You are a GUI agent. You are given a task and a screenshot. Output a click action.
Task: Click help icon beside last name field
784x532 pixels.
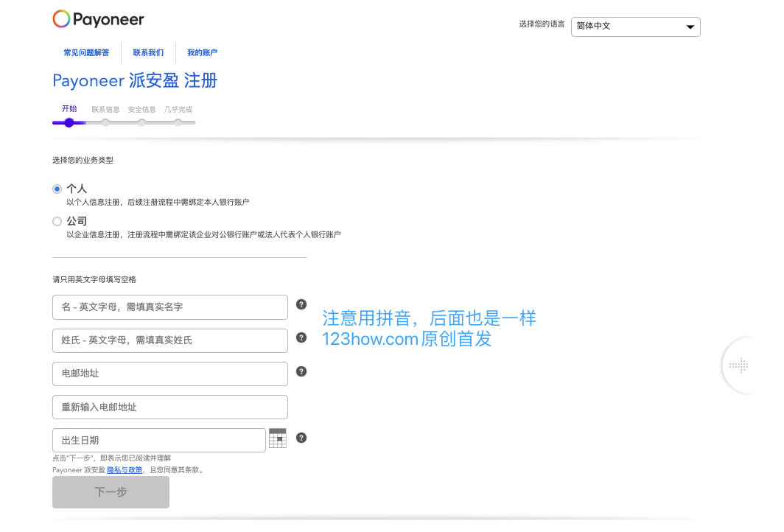point(301,337)
